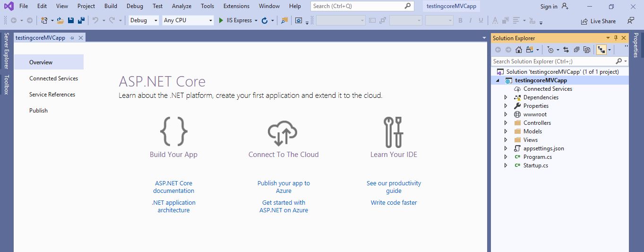
Task: Click the Undo arrow icon
Action: point(95,20)
